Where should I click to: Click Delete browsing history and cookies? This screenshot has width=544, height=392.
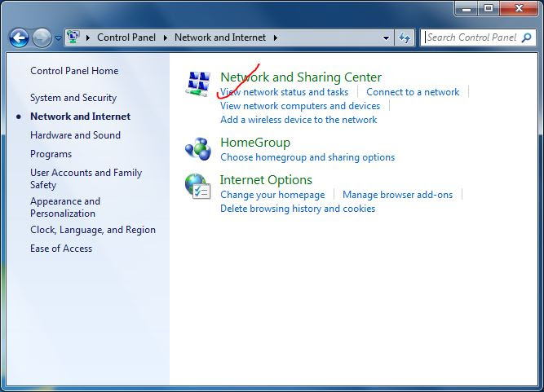point(298,209)
